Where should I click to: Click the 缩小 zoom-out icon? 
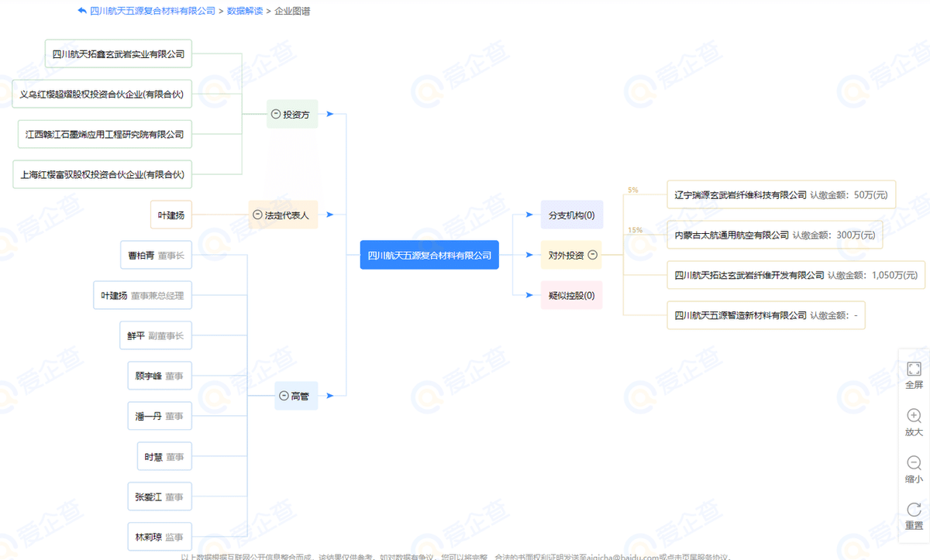[x=914, y=462]
